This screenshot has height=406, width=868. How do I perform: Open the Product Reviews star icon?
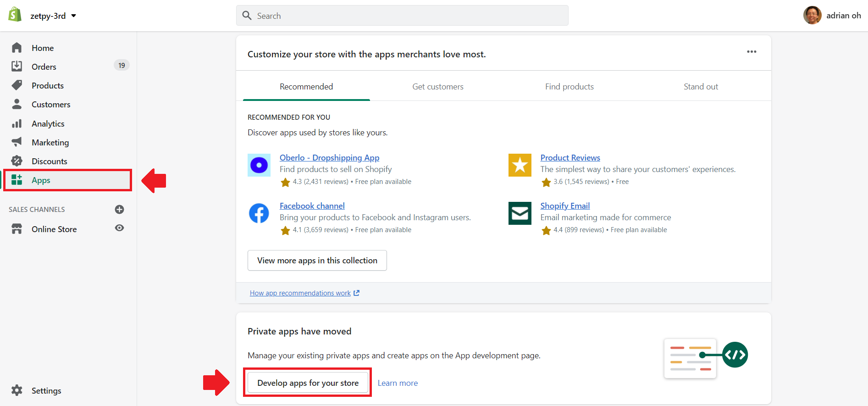pos(520,165)
